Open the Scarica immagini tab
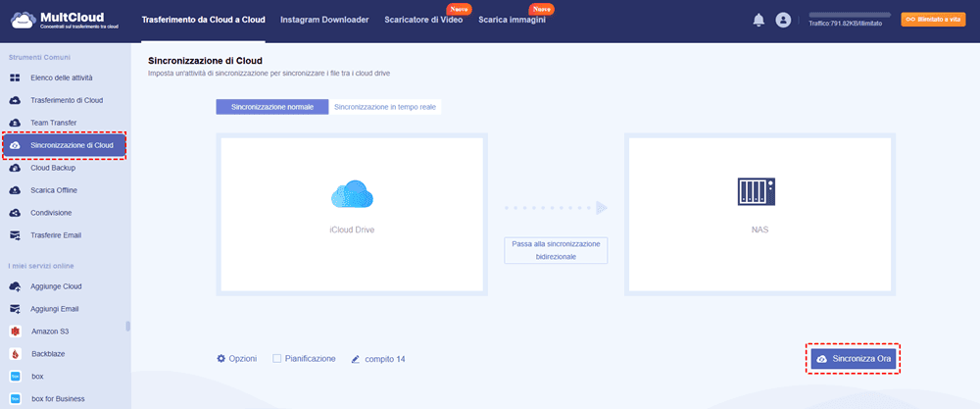 512,20
